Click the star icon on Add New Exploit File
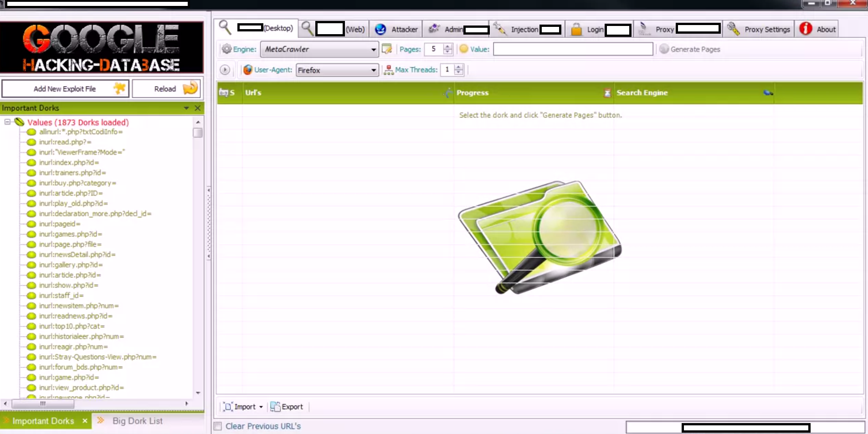This screenshot has width=868, height=434. pyautogui.click(x=119, y=88)
